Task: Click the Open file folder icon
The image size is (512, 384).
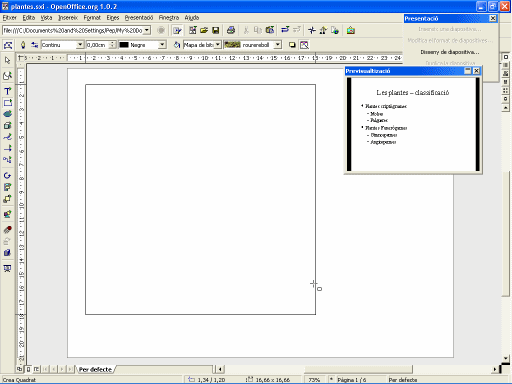Action: click(x=204, y=30)
